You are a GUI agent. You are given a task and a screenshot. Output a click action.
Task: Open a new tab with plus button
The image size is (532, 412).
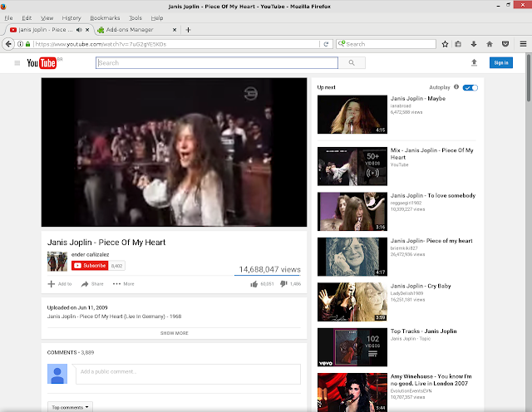[x=189, y=30]
